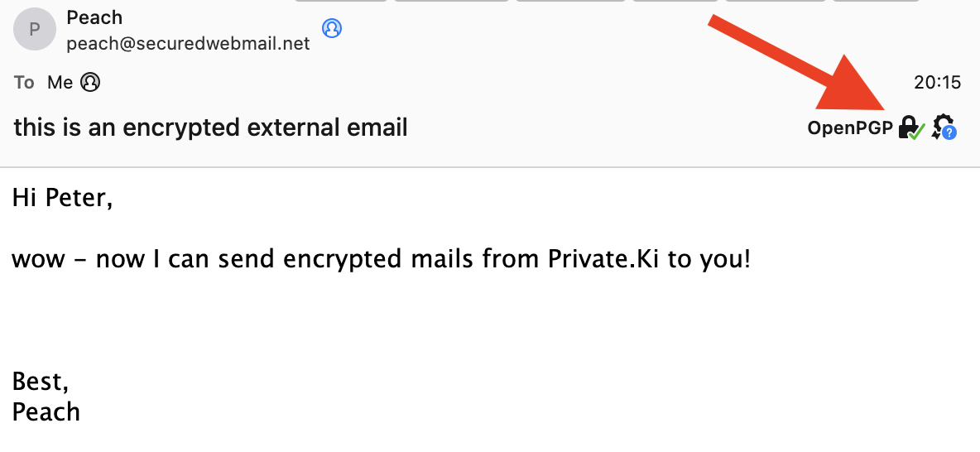Click the Peach signature at message bottom
The image size is (980, 452).
coord(46,411)
